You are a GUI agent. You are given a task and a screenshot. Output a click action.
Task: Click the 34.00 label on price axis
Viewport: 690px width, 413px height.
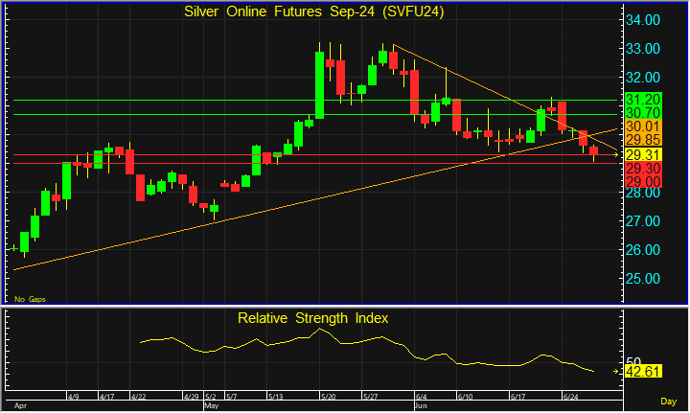tap(642, 19)
